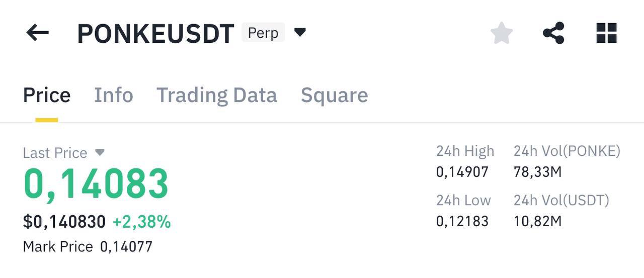Tap the 24h Vol(PONKE) 78,33M figure
This screenshot has height=278, width=644.
point(537,172)
